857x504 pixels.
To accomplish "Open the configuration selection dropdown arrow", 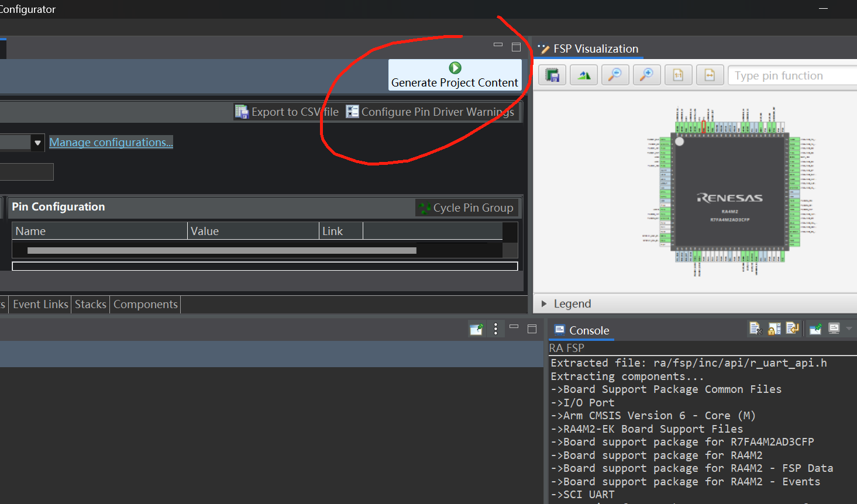I will (37, 143).
